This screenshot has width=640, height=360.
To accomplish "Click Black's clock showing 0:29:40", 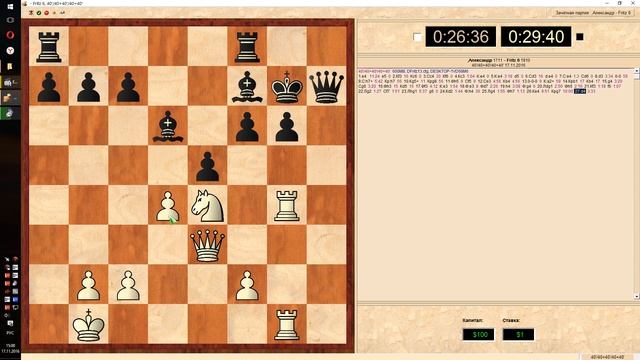I will pyautogui.click(x=536, y=37).
